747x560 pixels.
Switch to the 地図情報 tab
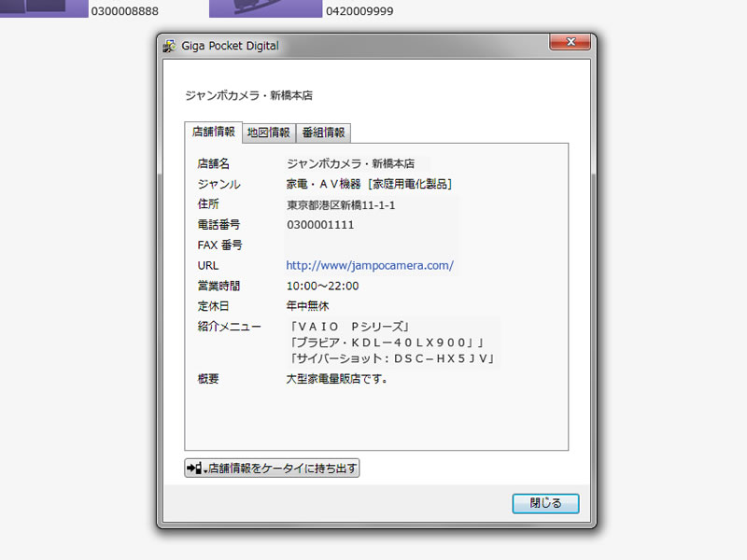click(x=269, y=133)
